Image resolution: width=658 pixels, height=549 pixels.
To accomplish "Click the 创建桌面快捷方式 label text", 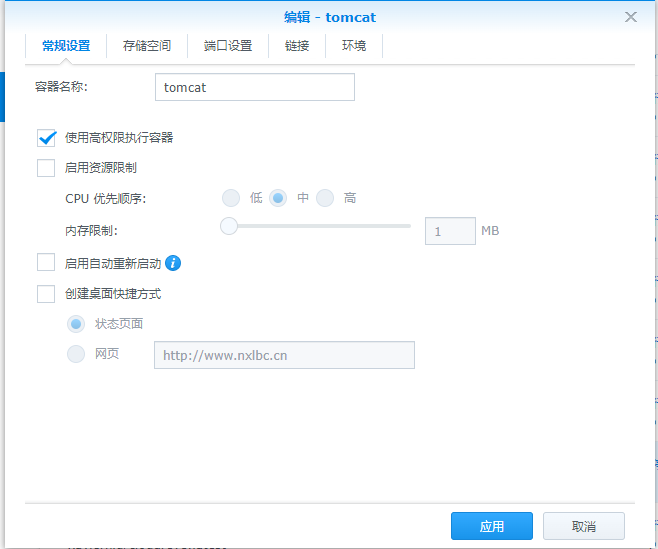I will coord(113,294).
